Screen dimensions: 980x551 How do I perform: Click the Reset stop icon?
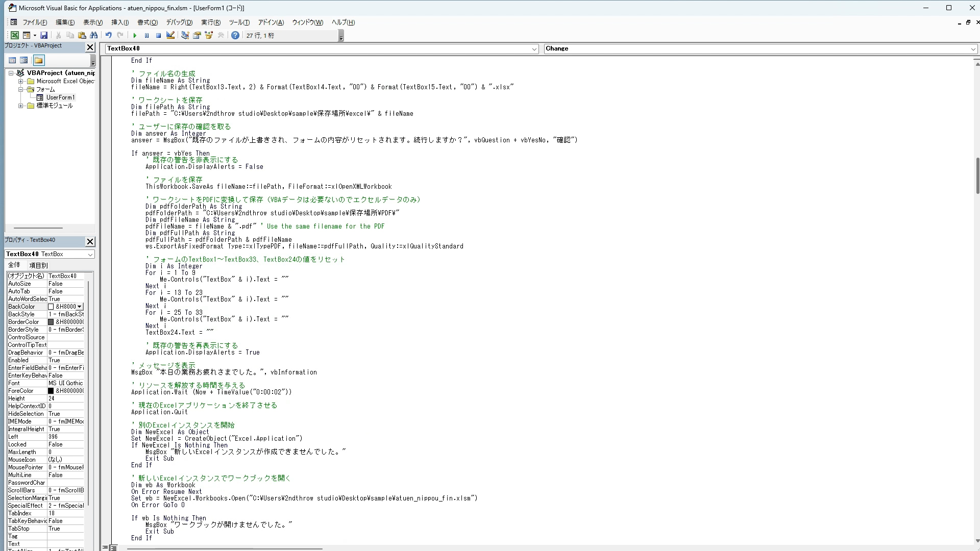[x=158, y=35]
